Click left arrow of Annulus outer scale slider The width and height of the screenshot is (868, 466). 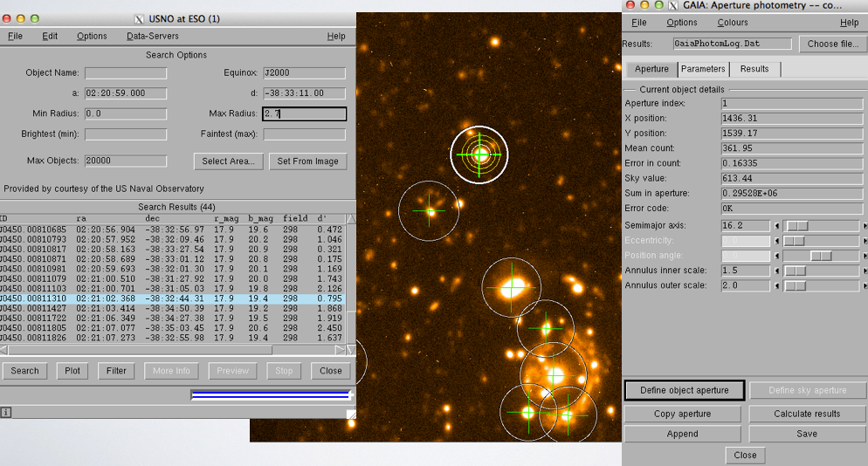point(776,285)
